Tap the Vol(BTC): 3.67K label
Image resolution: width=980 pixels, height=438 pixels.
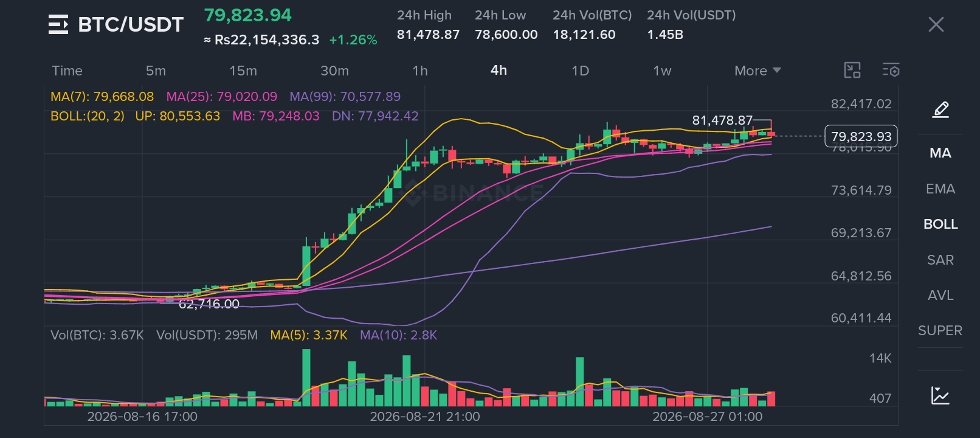[97, 335]
